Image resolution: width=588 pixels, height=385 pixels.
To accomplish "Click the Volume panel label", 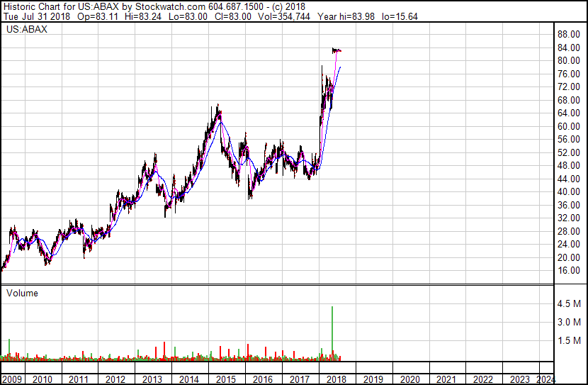I will (22, 293).
